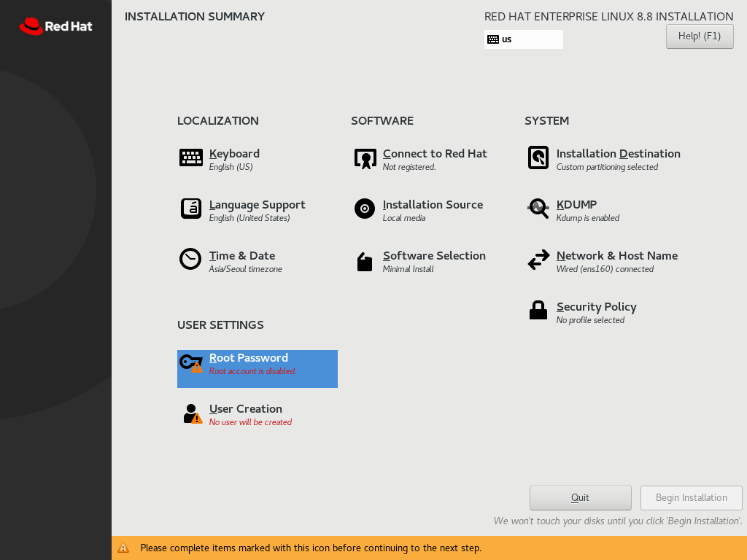Click the Software Selection package icon
Viewport: 747px width, 560px height.
365,262
